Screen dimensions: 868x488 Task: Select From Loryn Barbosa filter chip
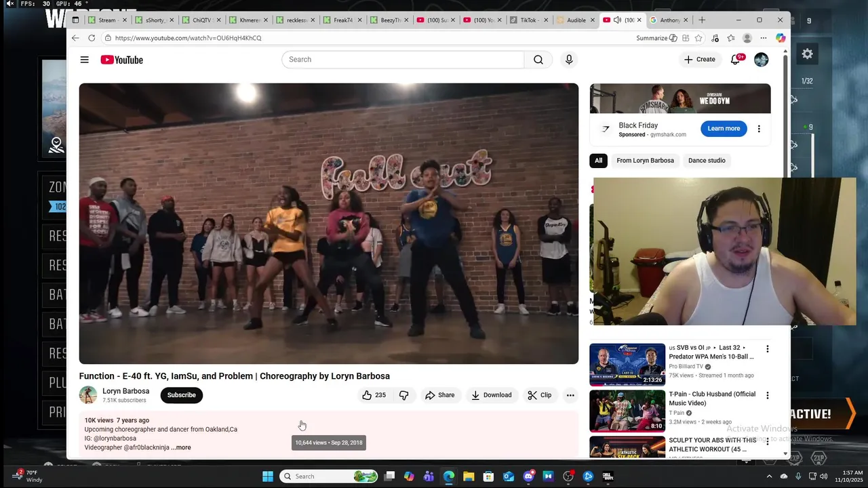point(645,161)
